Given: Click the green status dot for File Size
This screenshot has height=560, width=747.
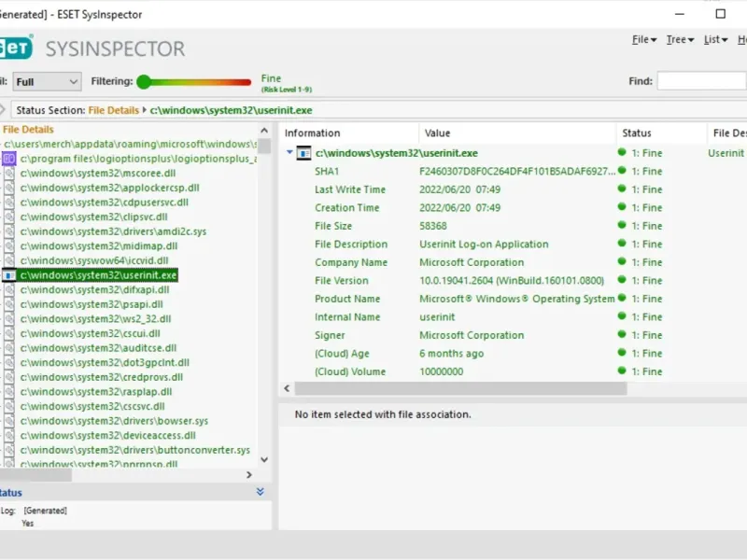Looking at the screenshot, I should coord(621,225).
